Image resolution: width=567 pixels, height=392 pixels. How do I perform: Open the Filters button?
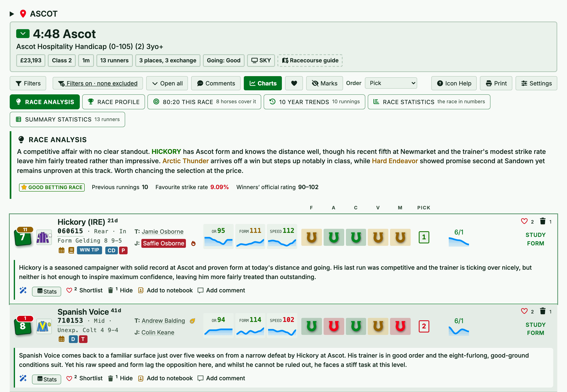(x=28, y=83)
